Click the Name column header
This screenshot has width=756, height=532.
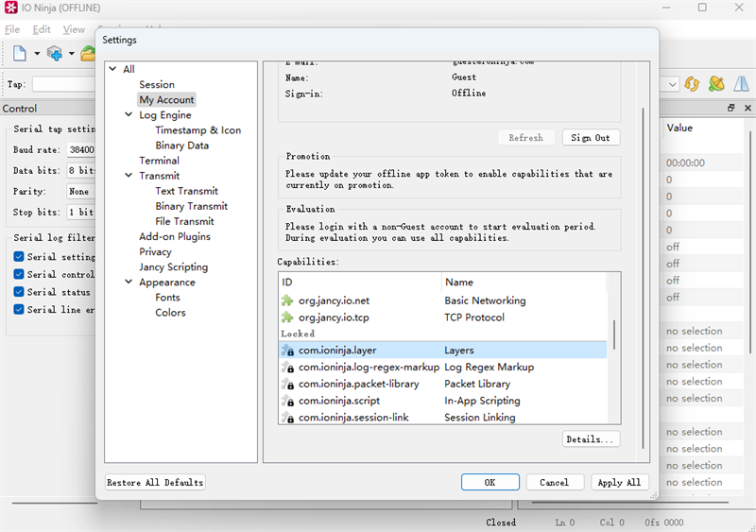click(x=524, y=283)
